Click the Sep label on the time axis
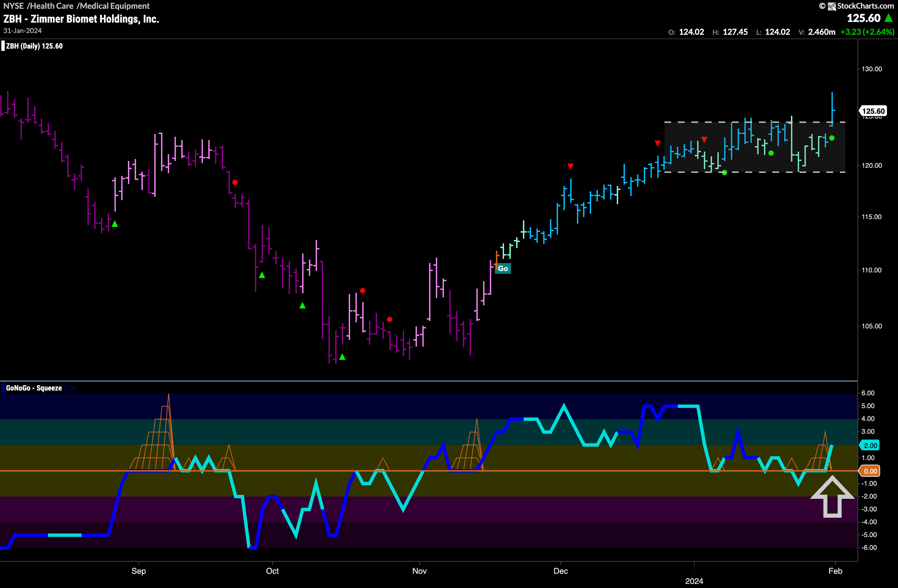 [138, 571]
